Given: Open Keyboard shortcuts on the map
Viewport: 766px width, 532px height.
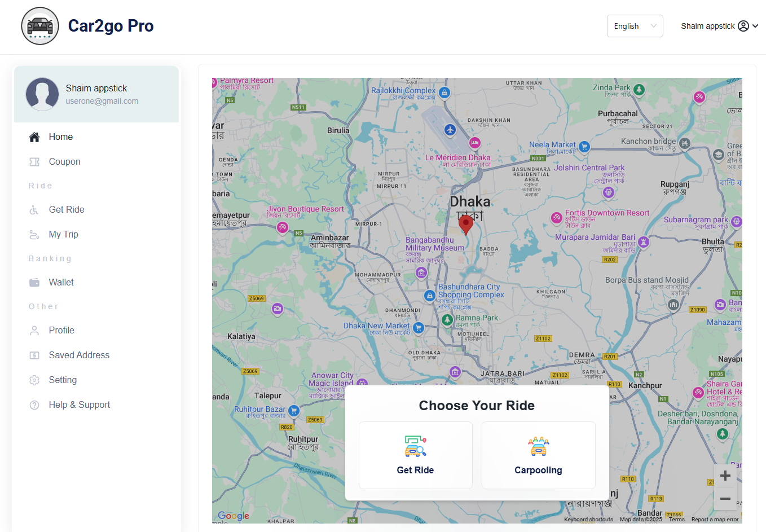Looking at the screenshot, I should 588,520.
